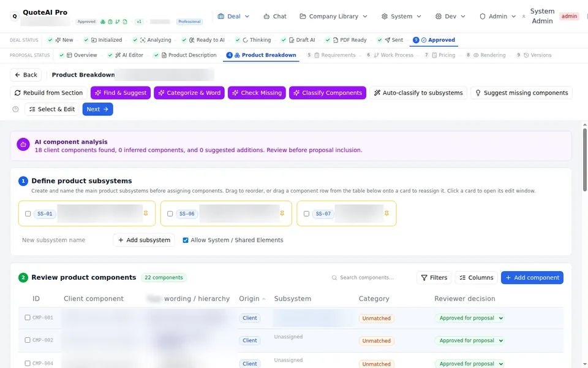Click the lightbulb icon on Suggest missing components

click(478, 93)
